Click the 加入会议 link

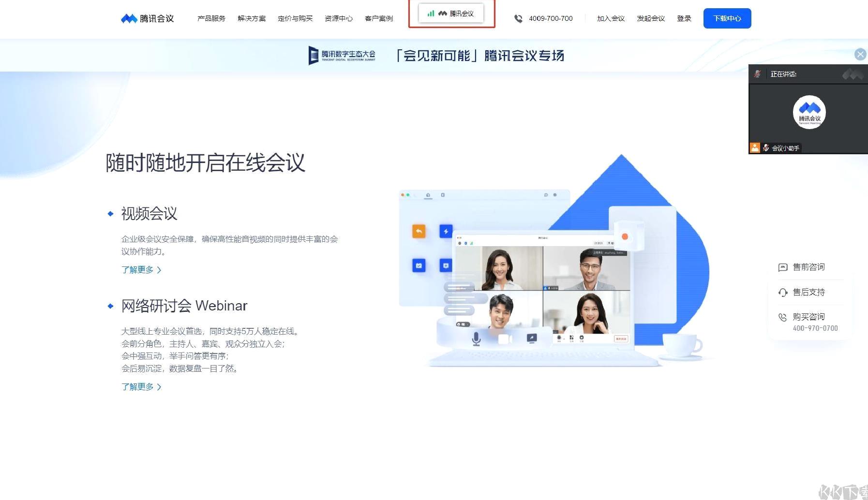611,18
